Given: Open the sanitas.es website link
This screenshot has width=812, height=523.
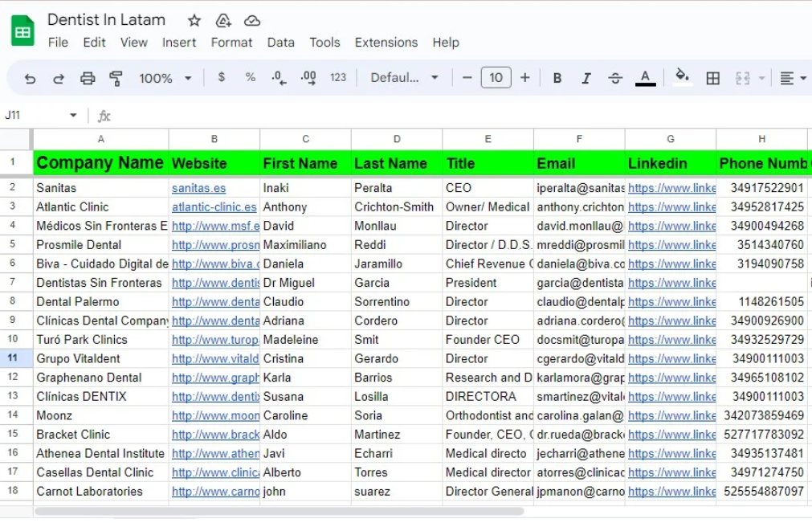Looking at the screenshot, I should point(198,188).
